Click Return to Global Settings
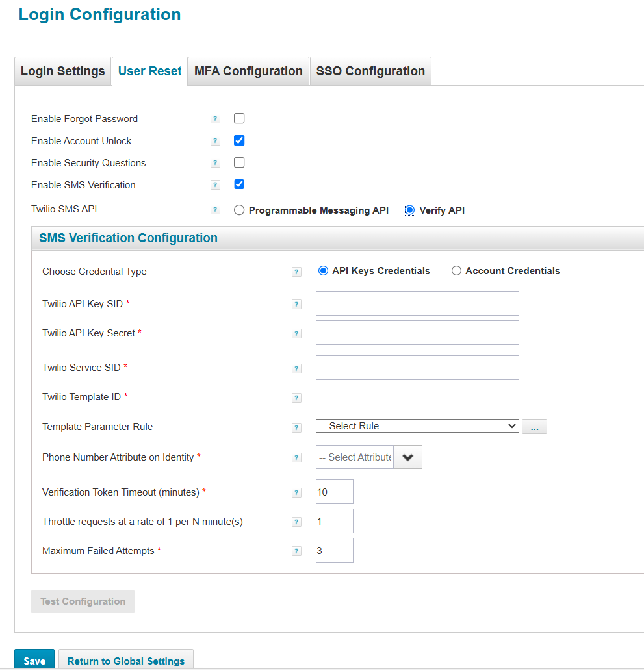644x671 pixels. (126, 659)
